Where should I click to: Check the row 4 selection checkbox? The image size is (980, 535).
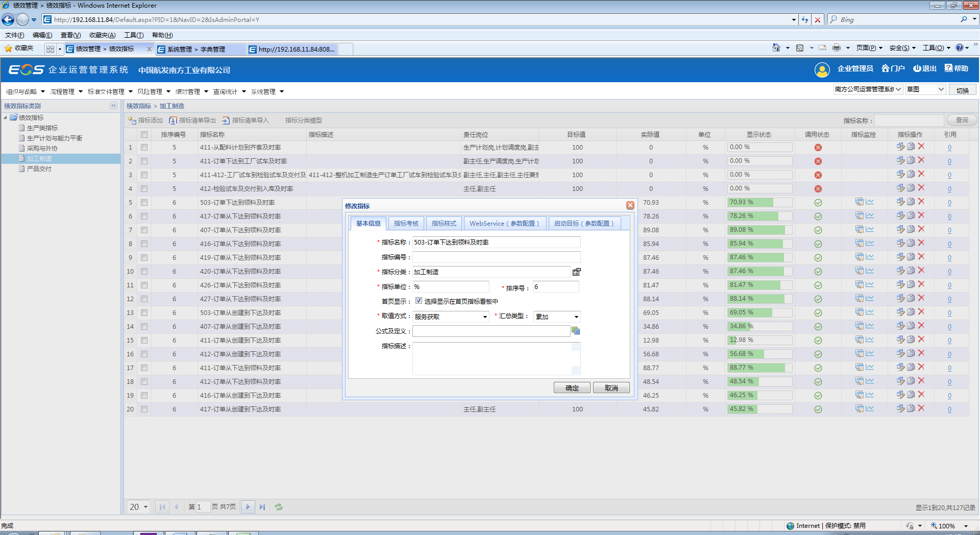click(x=144, y=189)
